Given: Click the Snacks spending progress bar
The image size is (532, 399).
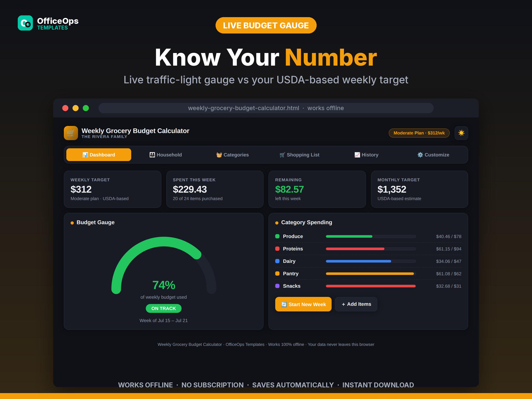Looking at the screenshot, I should tap(371, 286).
